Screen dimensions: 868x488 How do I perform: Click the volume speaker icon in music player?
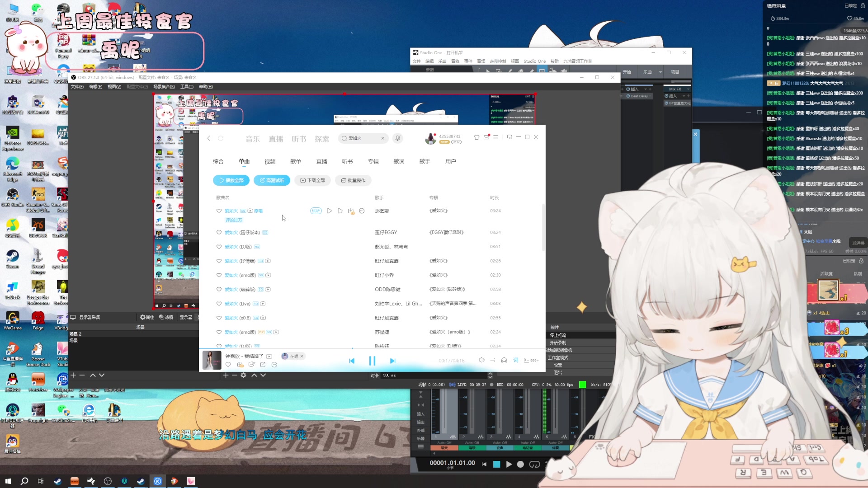coord(481,360)
